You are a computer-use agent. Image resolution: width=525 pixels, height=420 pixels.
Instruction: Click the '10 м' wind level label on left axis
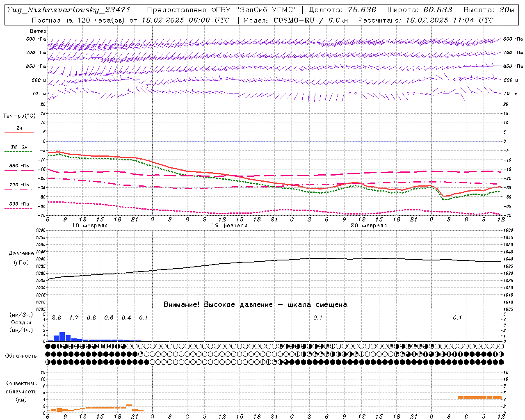pyautogui.click(x=39, y=94)
